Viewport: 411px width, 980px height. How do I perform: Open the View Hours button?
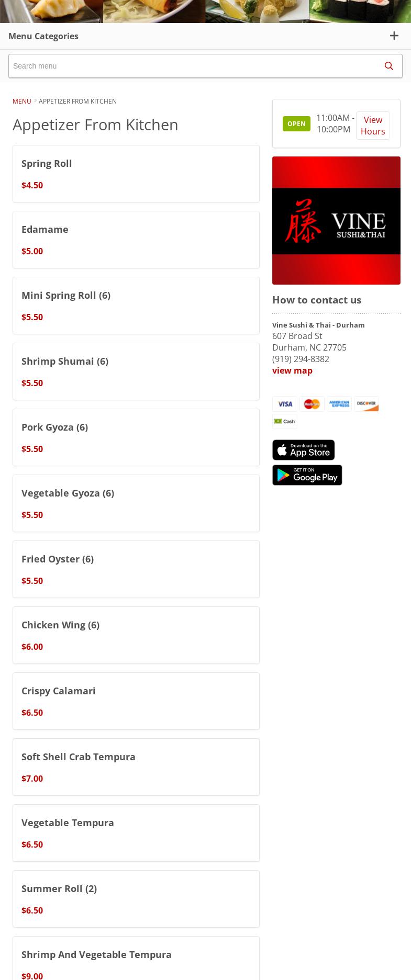click(x=373, y=126)
